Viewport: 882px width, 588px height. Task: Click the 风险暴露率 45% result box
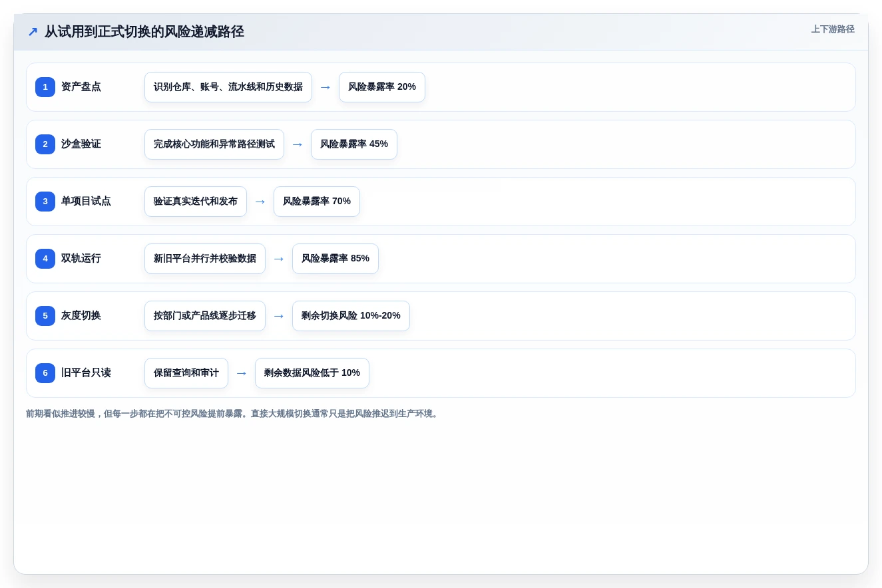tap(354, 144)
